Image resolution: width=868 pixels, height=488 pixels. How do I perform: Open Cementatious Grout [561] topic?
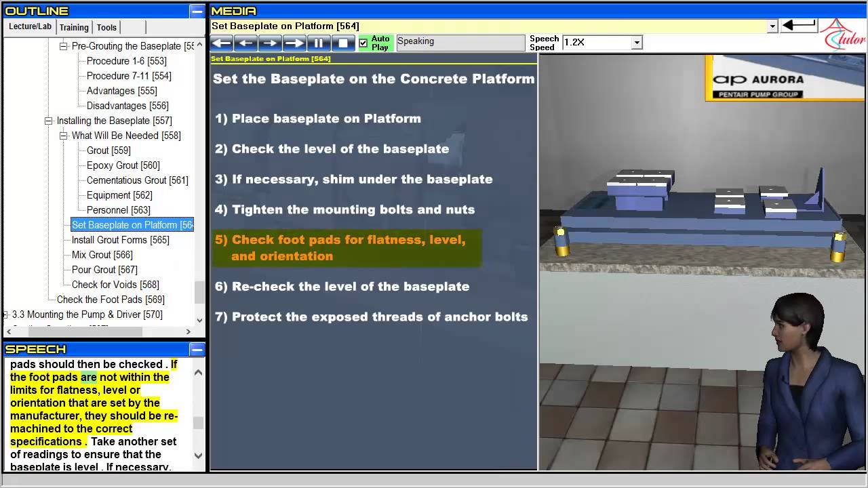[137, 180]
